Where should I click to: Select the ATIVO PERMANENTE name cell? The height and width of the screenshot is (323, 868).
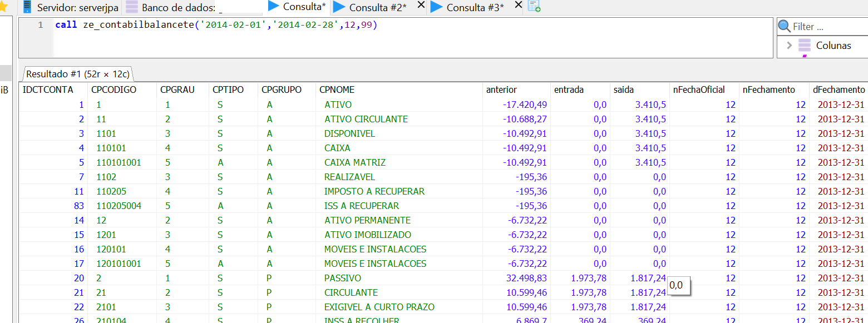pos(367,220)
